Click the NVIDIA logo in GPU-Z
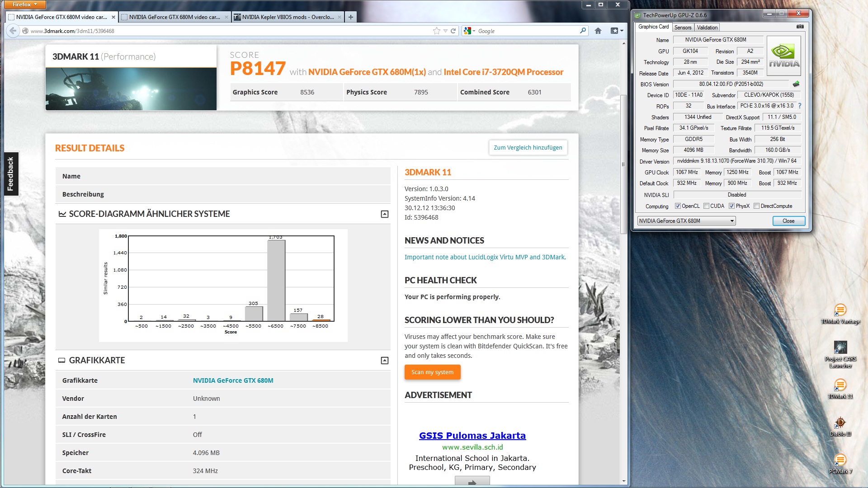 click(x=784, y=56)
